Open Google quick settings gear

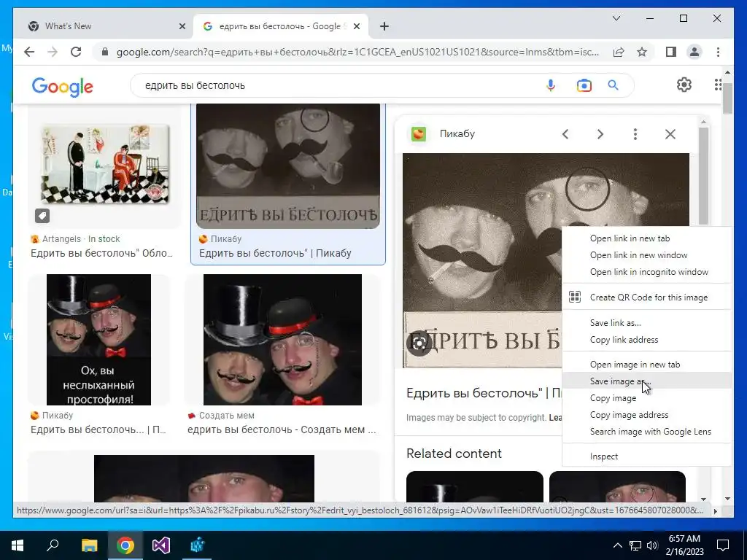pos(684,85)
